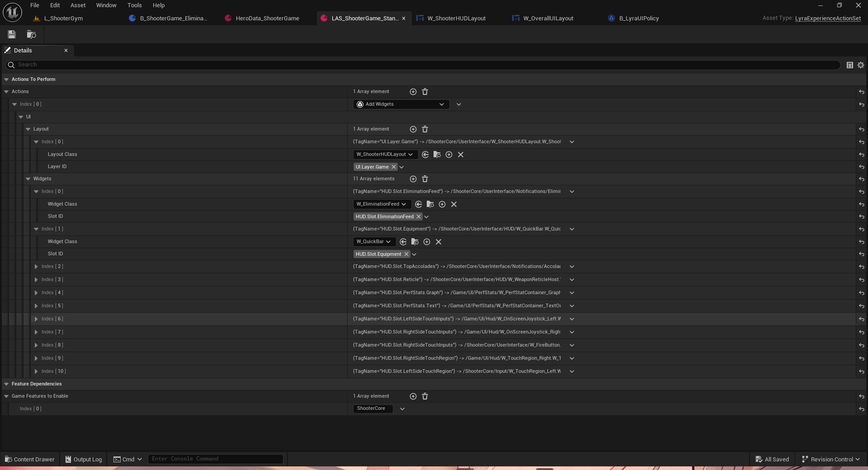The width and height of the screenshot is (868, 470).
Task: Add a new element to the Widgets array
Action: tap(413, 179)
